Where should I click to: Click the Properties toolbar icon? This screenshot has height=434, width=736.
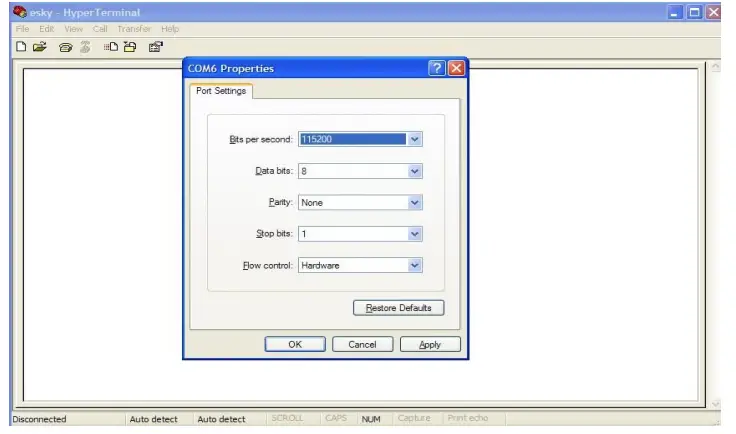point(155,46)
